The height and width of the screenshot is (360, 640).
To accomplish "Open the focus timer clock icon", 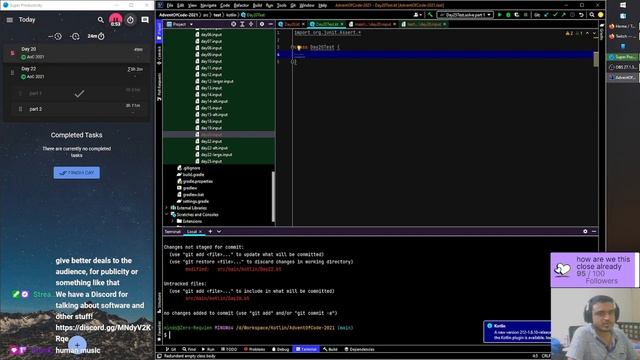I will (x=130, y=20).
